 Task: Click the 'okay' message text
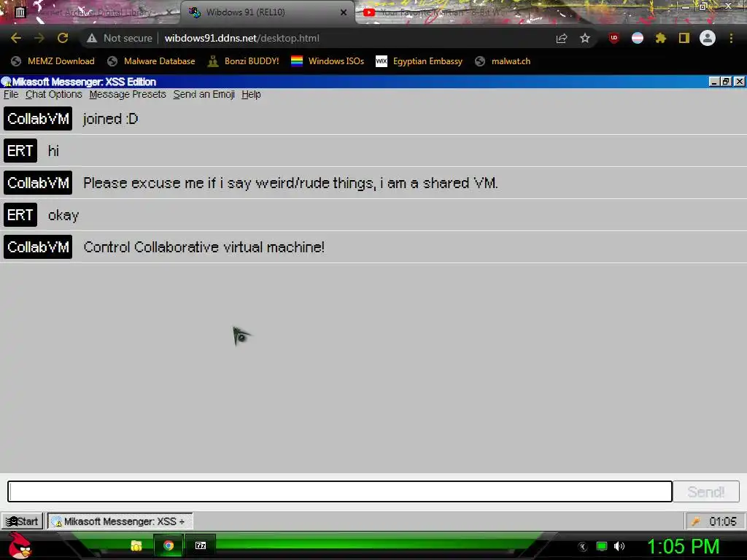coord(63,215)
